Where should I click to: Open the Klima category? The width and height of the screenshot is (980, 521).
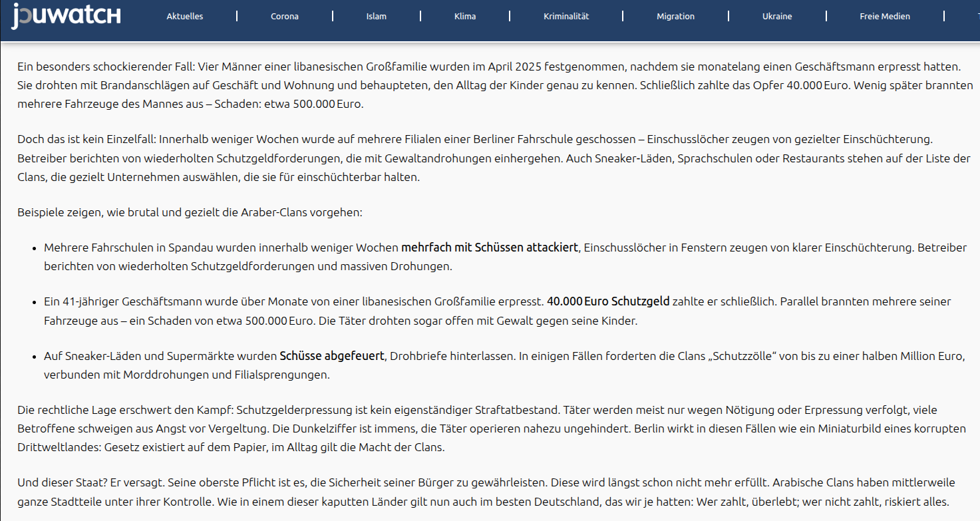pos(465,16)
